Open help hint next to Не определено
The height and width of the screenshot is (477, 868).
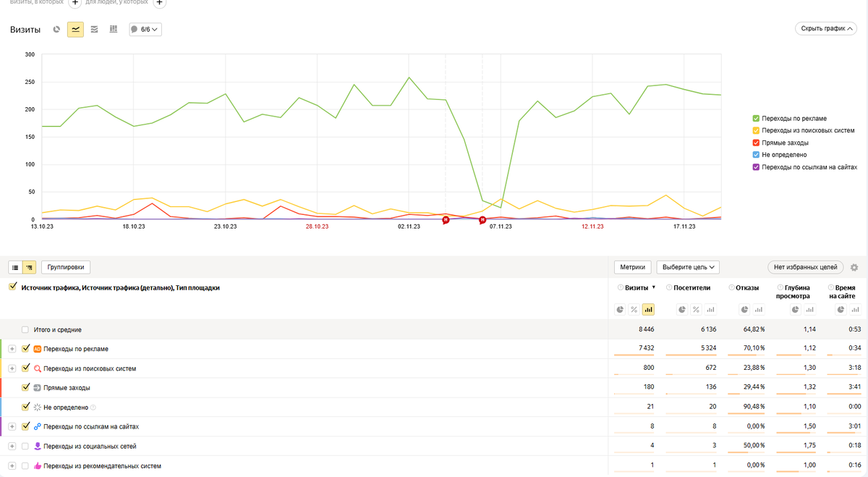pyautogui.click(x=93, y=408)
